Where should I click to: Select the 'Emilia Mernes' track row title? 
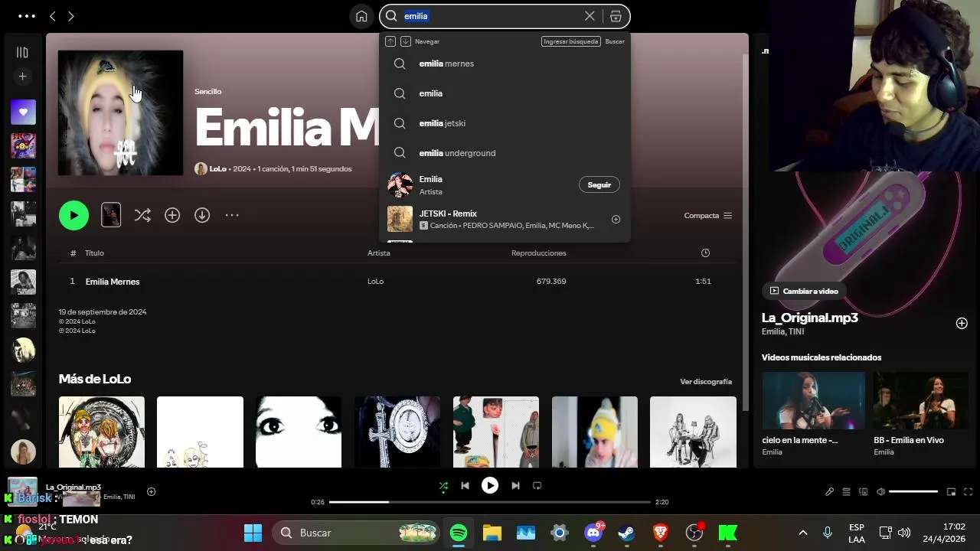pyautogui.click(x=113, y=282)
